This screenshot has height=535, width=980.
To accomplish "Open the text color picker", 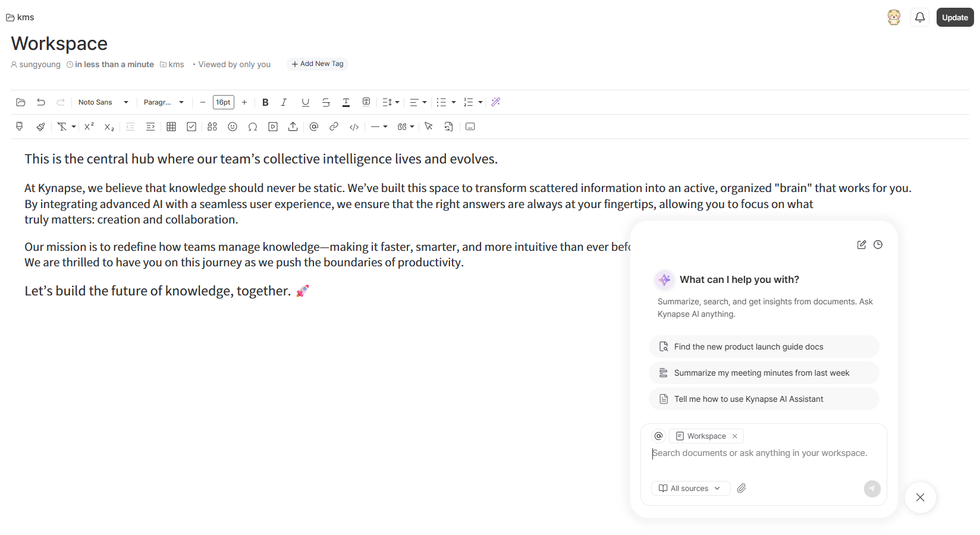I will tap(346, 102).
